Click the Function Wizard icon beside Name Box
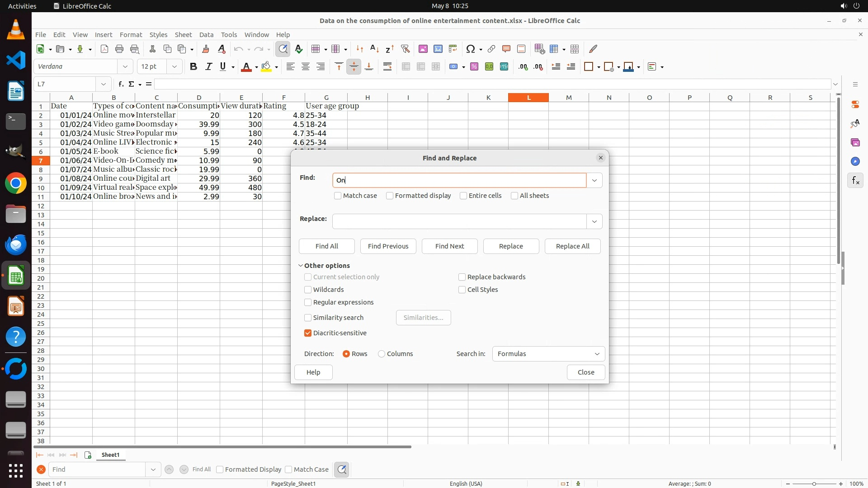The image size is (868, 488). click(x=121, y=84)
